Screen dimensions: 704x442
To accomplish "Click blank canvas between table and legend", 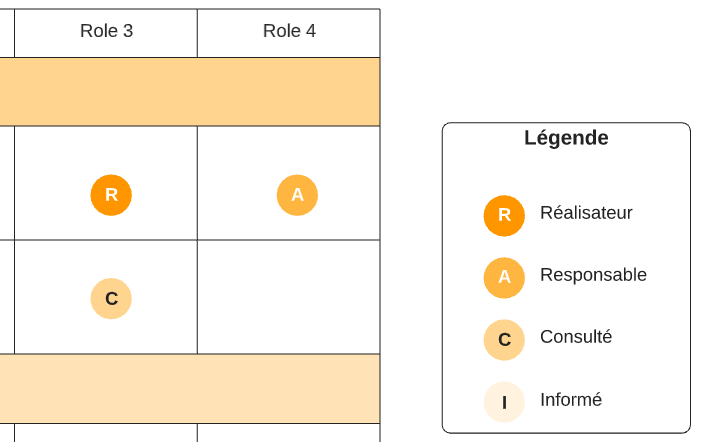I will (x=411, y=250).
